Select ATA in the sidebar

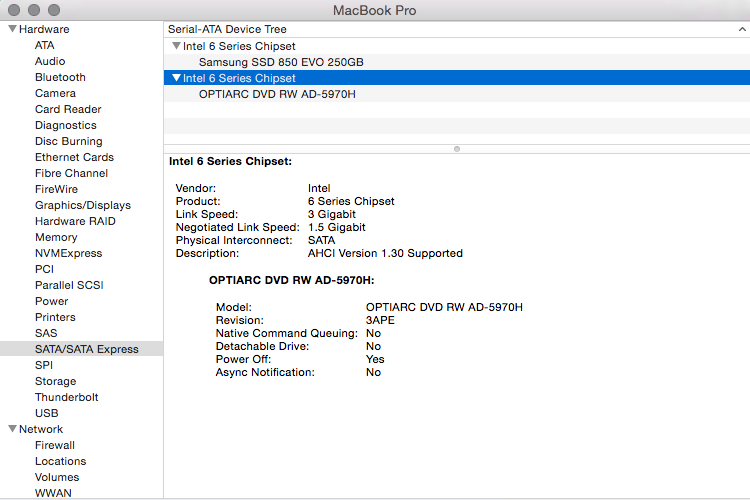[44, 45]
